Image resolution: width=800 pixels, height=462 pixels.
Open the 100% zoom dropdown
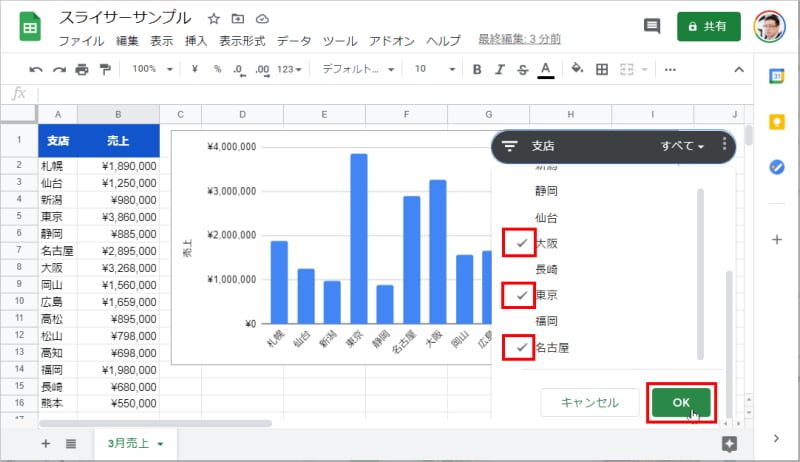[x=152, y=69]
